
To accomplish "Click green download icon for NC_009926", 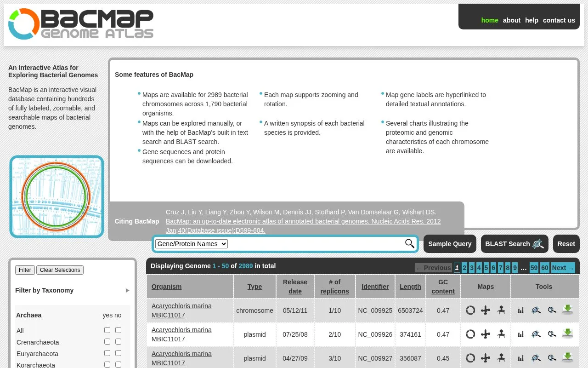I will pyautogui.click(x=567, y=334).
